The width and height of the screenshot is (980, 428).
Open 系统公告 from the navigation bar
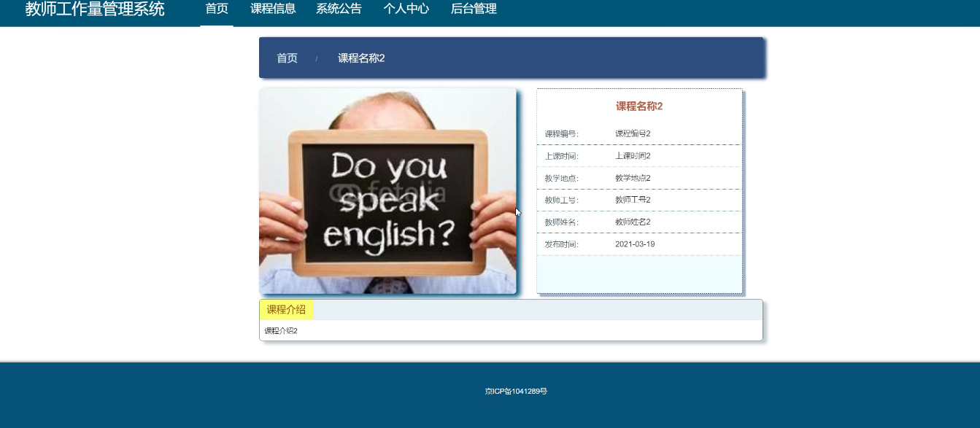[x=339, y=9]
